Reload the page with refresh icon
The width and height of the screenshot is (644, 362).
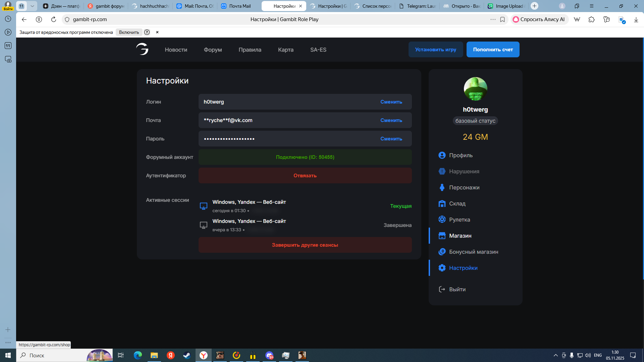click(53, 19)
